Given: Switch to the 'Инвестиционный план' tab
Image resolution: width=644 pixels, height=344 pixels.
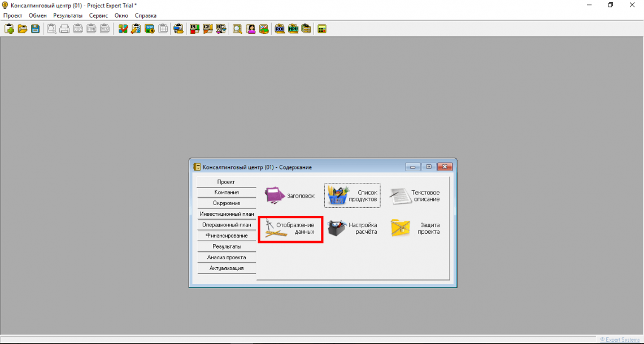Looking at the screenshot, I should (227, 214).
